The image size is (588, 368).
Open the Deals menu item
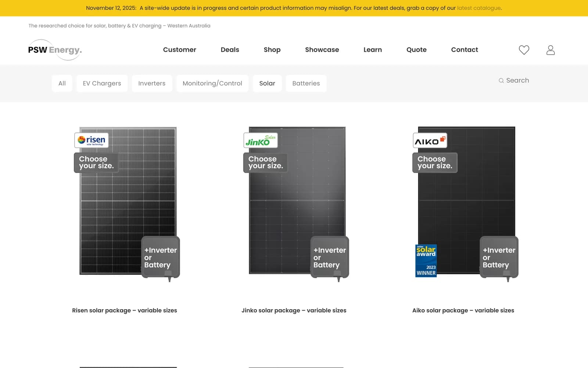(230, 50)
